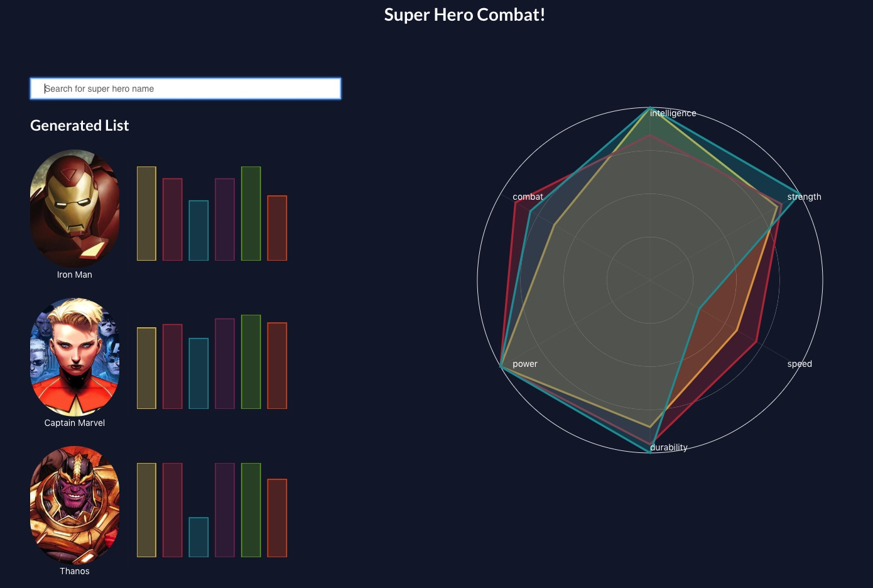Click the 'Captain Marvel' name label
The width and height of the screenshot is (873, 588).
pos(75,423)
